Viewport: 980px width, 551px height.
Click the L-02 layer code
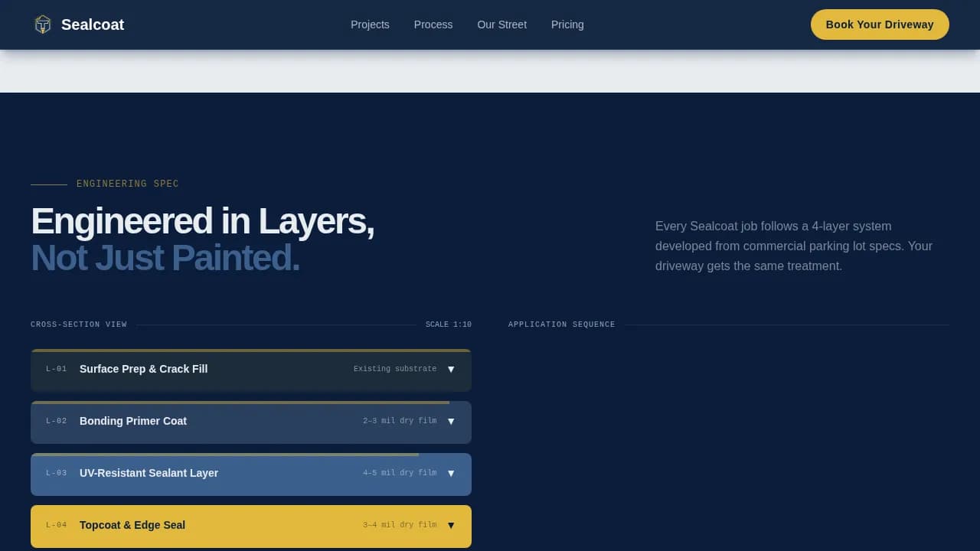[x=56, y=421]
